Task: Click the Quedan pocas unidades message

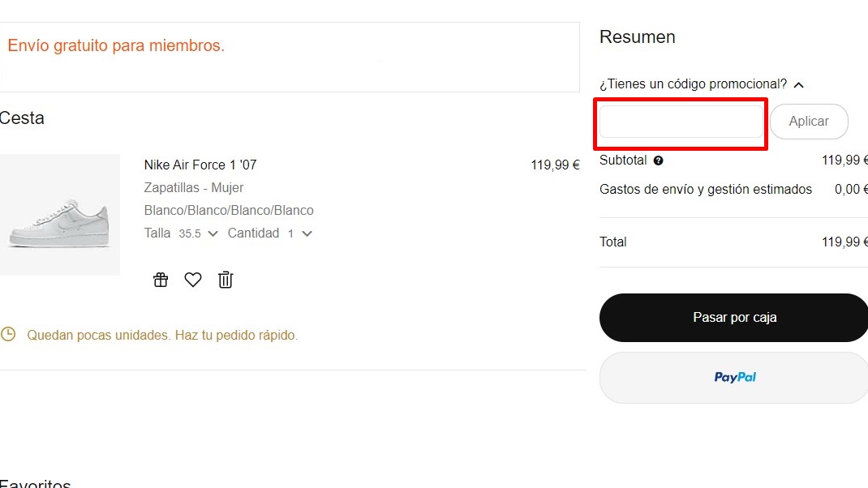Action: [162, 335]
